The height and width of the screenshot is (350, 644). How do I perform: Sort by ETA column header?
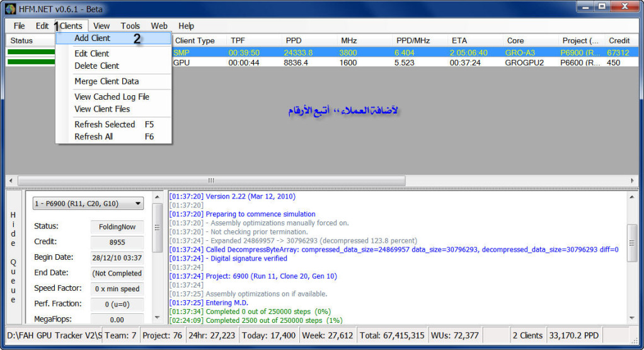pos(475,40)
